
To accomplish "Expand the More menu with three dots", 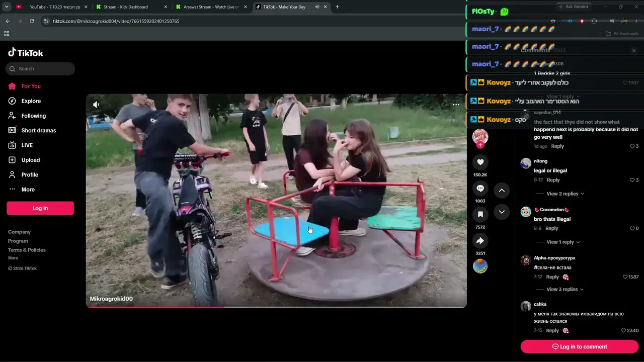I will tap(28, 190).
